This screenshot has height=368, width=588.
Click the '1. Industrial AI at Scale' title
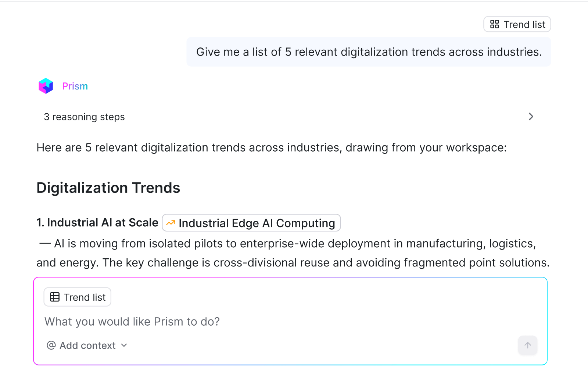pyautogui.click(x=97, y=223)
